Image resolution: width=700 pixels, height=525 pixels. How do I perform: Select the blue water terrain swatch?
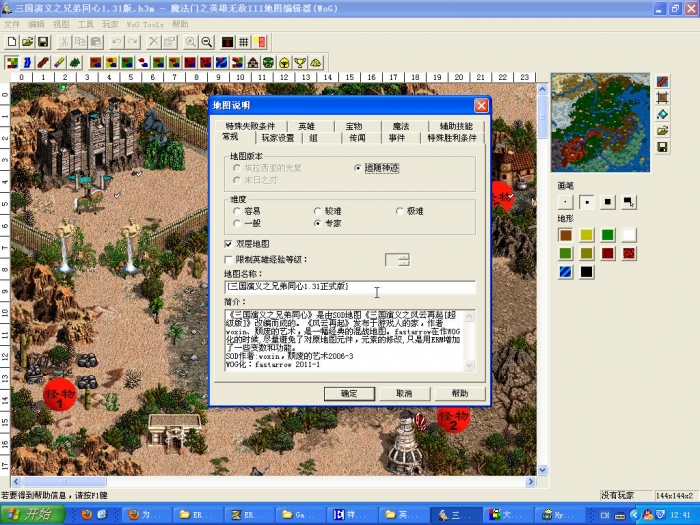coord(566,272)
